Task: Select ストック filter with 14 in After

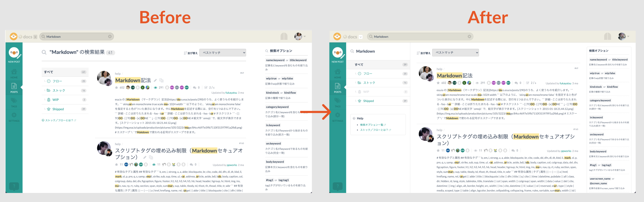Action: pyautogui.click(x=378, y=83)
